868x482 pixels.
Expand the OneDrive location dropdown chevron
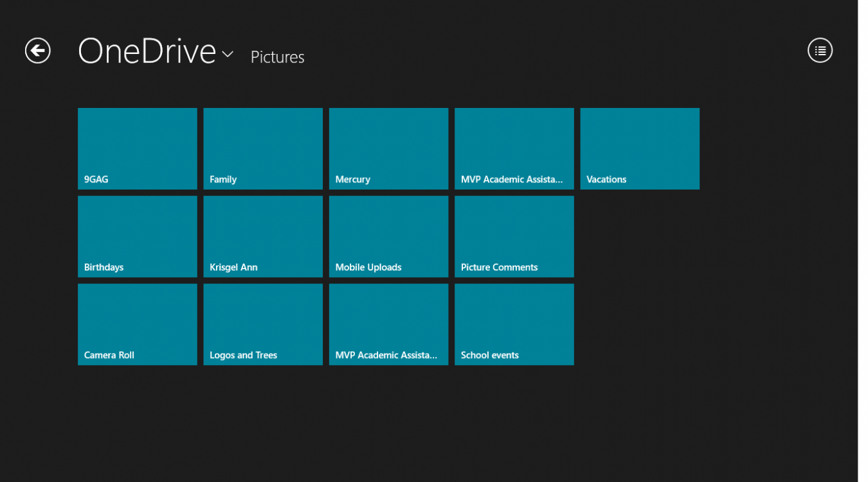pyautogui.click(x=228, y=55)
